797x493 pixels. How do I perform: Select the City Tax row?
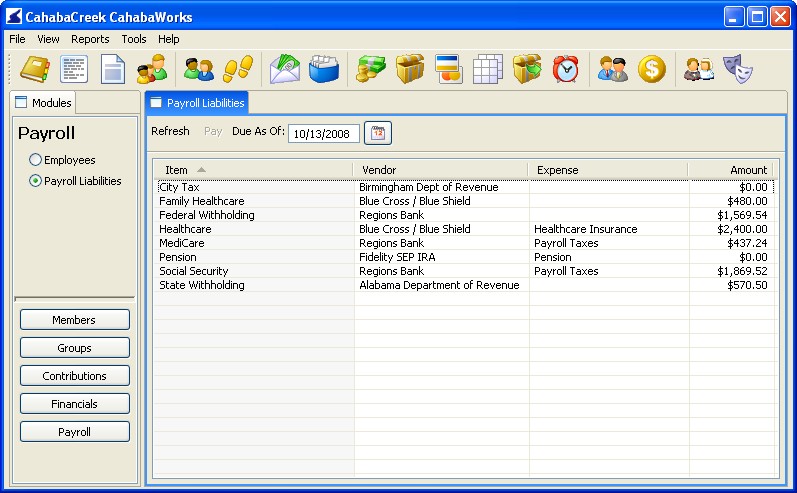(465, 187)
